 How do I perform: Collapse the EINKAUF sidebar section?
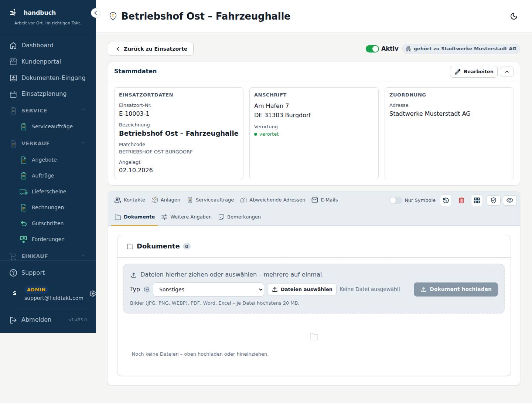48,256
